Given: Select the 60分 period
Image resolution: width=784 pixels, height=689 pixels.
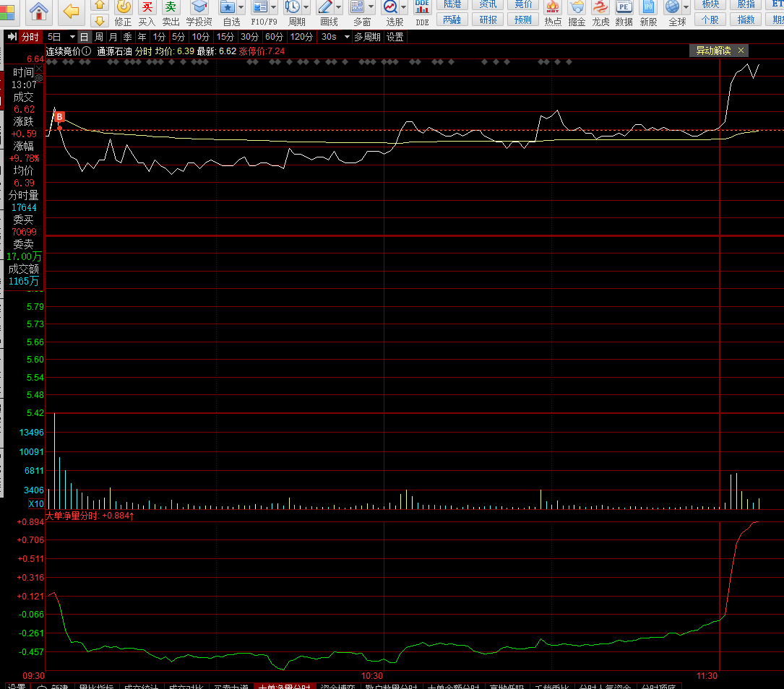Looking at the screenshot, I should tap(274, 37).
